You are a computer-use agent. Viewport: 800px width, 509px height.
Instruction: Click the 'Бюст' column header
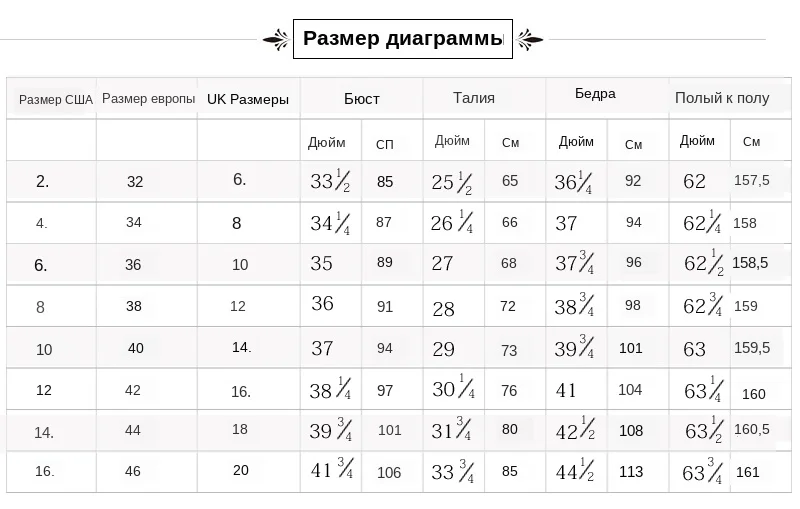click(x=362, y=98)
